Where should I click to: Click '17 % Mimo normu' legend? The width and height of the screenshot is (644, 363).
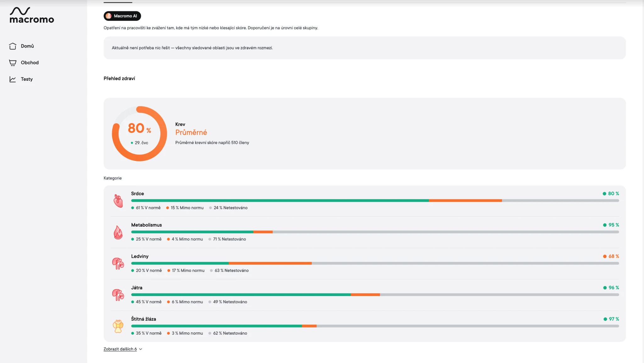pos(186,271)
